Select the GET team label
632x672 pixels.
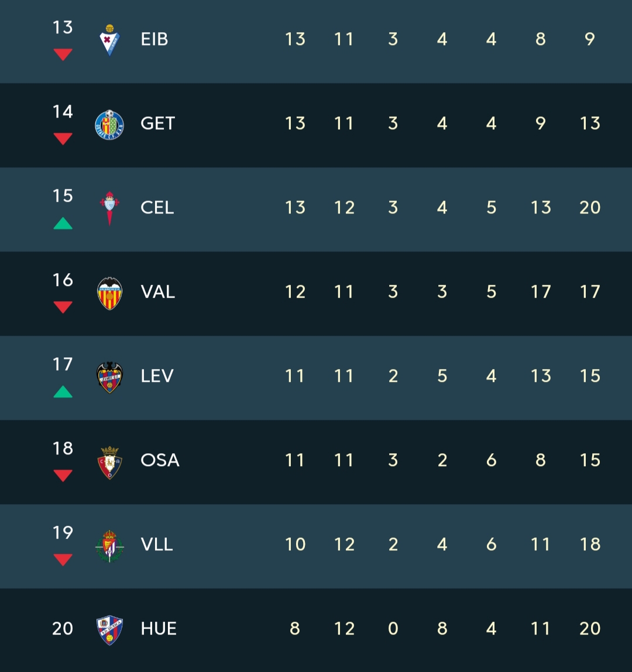point(157,123)
